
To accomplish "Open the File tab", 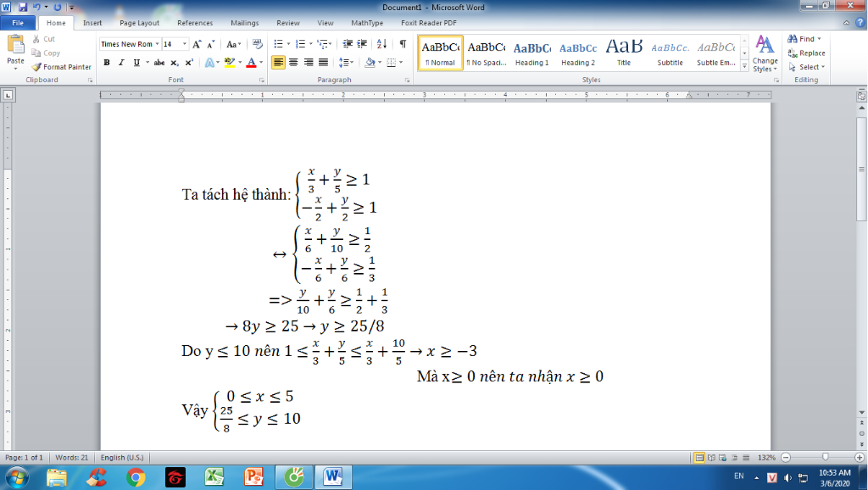I will point(19,23).
